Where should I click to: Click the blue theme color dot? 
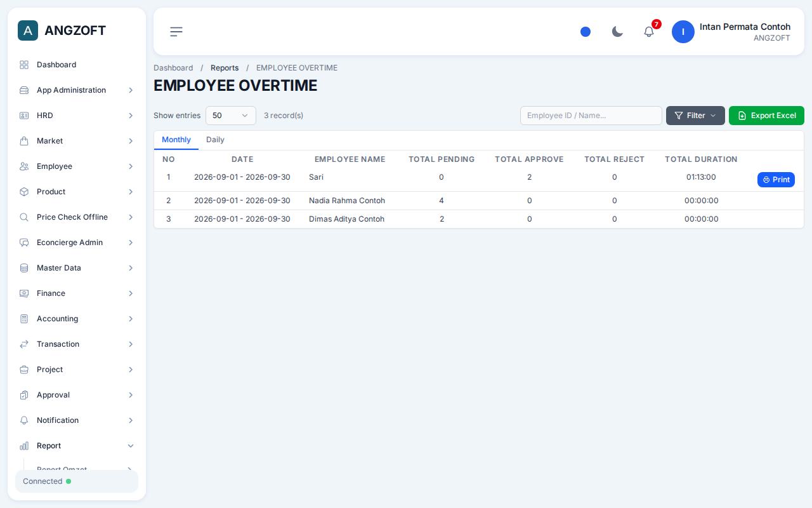pyautogui.click(x=586, y=32)
